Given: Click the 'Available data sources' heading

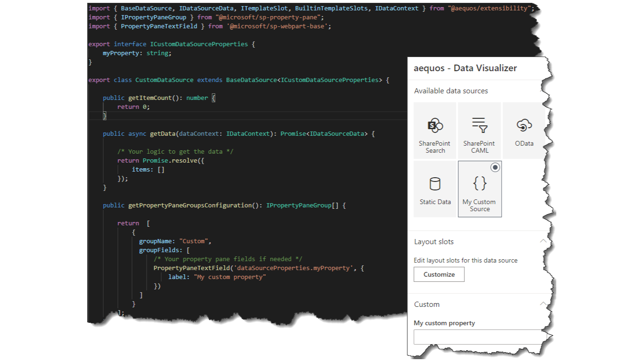Looking at the screenshot, I should pyautogui.click(x=451, y=90).
